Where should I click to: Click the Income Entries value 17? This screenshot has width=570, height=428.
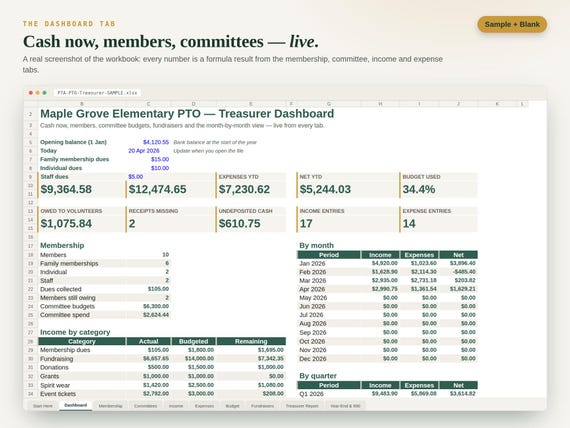pyautogui.click(x=306, y=224)
